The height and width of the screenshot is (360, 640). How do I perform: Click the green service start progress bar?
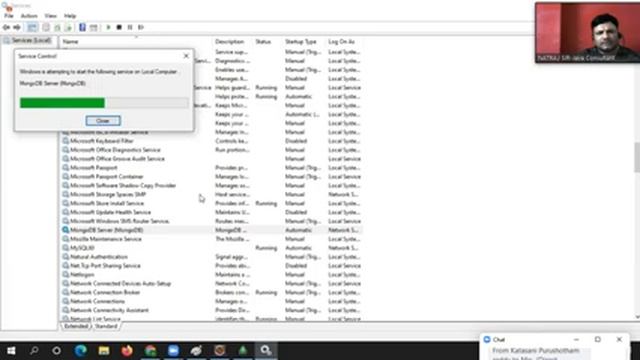tap(104, 102)
